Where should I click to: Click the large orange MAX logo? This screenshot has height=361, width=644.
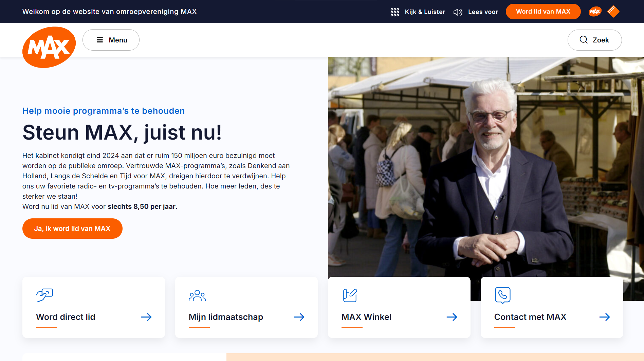[x=49, y=47]
